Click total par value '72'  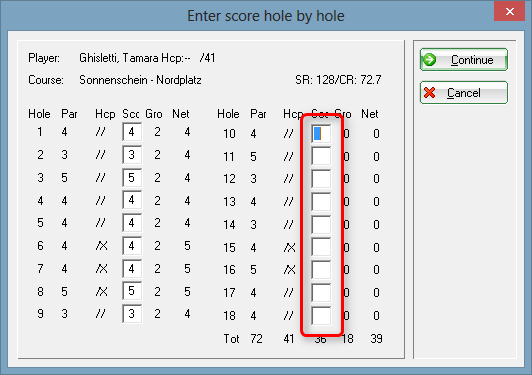click(x=256, y=339)
